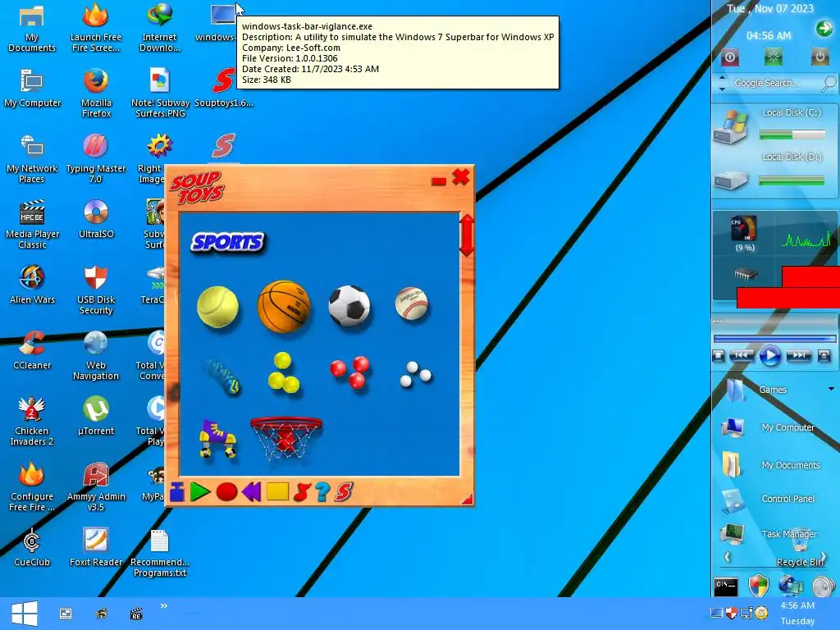Click the red corner grip on Soup Toys
Screen dimensions: 840x630
(467, 500)
